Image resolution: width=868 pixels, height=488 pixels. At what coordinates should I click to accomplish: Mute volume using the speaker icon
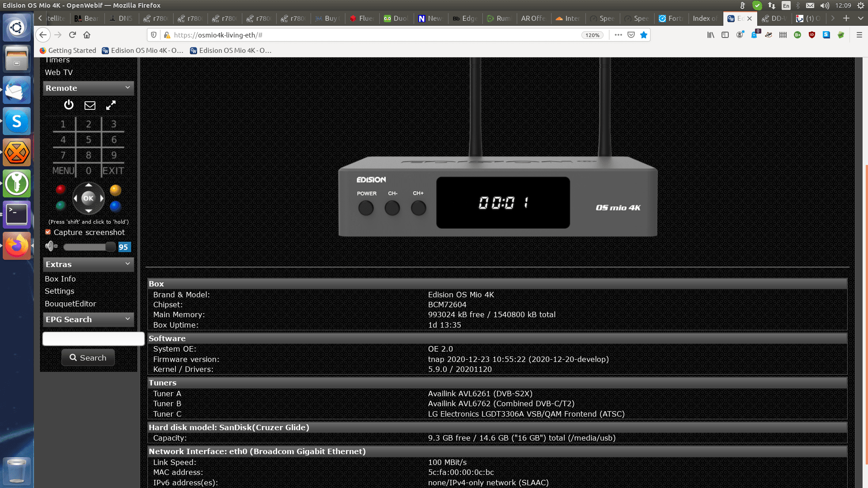click(51, 246)
